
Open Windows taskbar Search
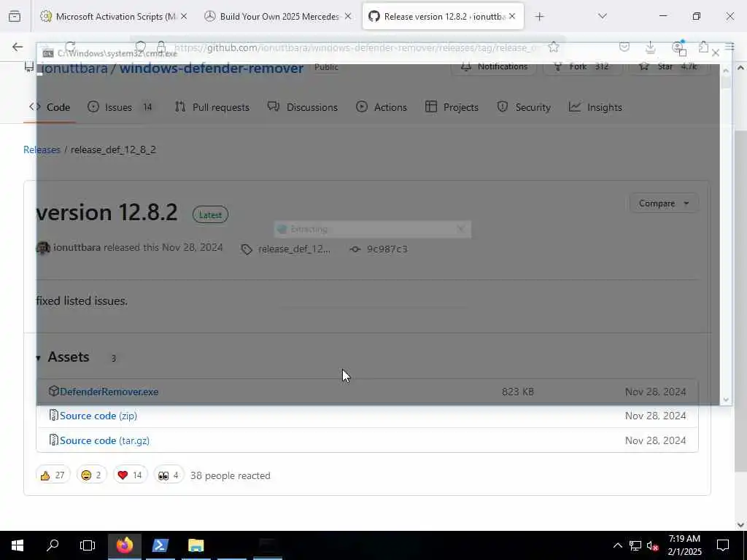(x=53, y=545)
